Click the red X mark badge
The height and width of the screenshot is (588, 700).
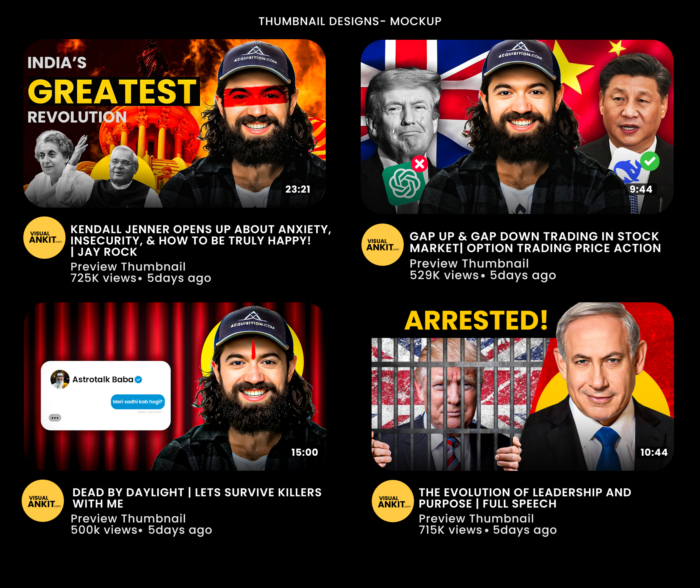419,164
